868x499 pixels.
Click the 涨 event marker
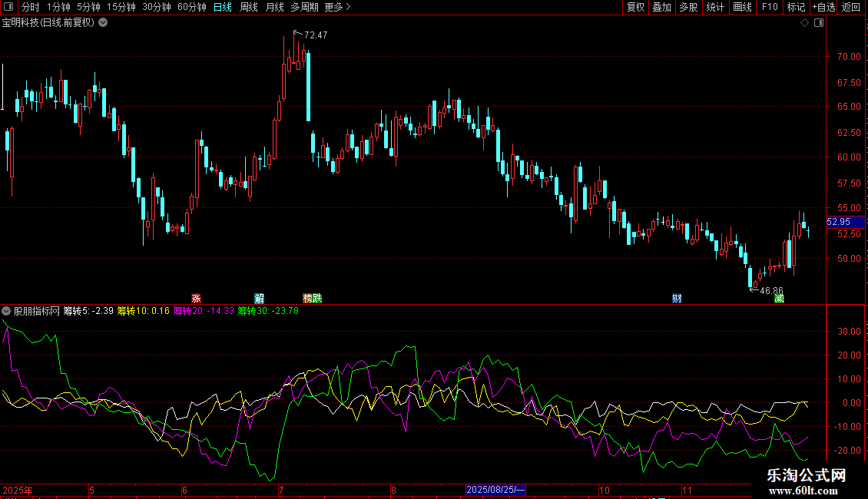pos(196,298)
